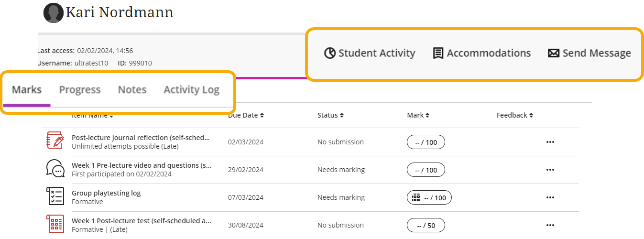Click the Student Activity chart icon
644x239 pixels.
coord(330,53)
